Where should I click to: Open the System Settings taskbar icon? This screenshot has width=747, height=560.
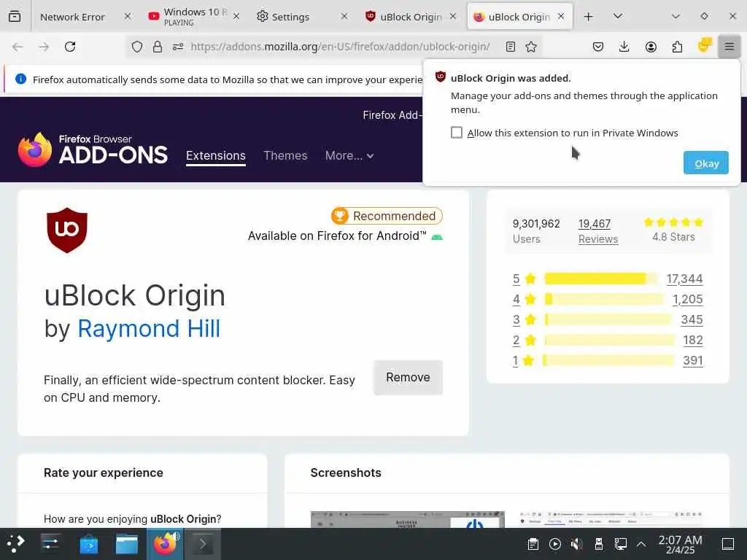point(50,543)
